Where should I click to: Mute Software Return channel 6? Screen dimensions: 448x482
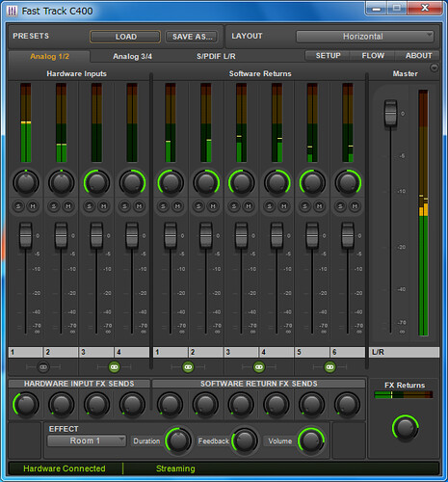point(355,206)
